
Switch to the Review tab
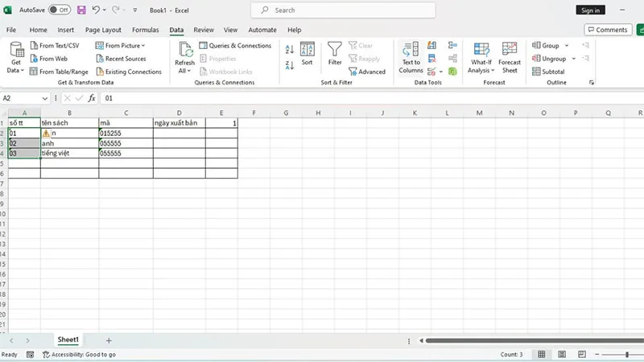204,30
